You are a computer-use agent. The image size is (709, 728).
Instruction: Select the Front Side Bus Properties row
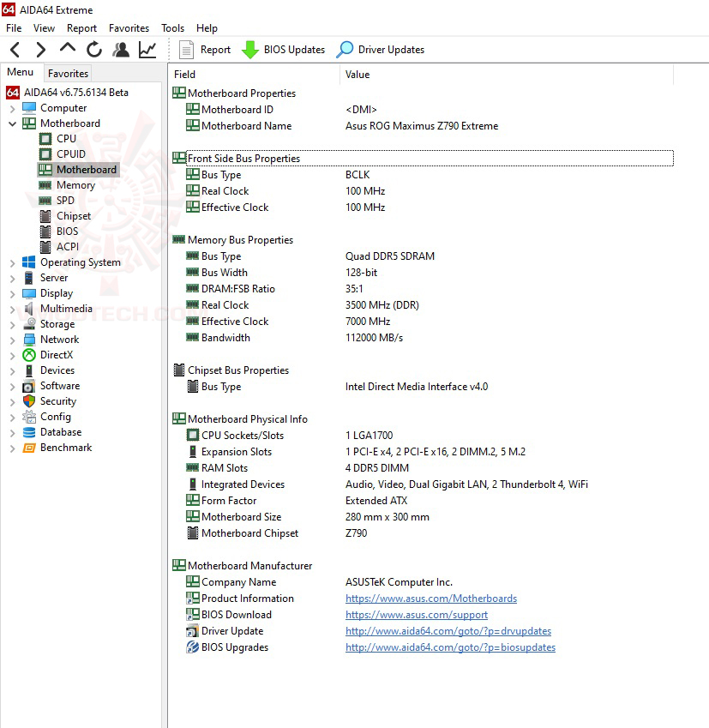coord(423,159)
